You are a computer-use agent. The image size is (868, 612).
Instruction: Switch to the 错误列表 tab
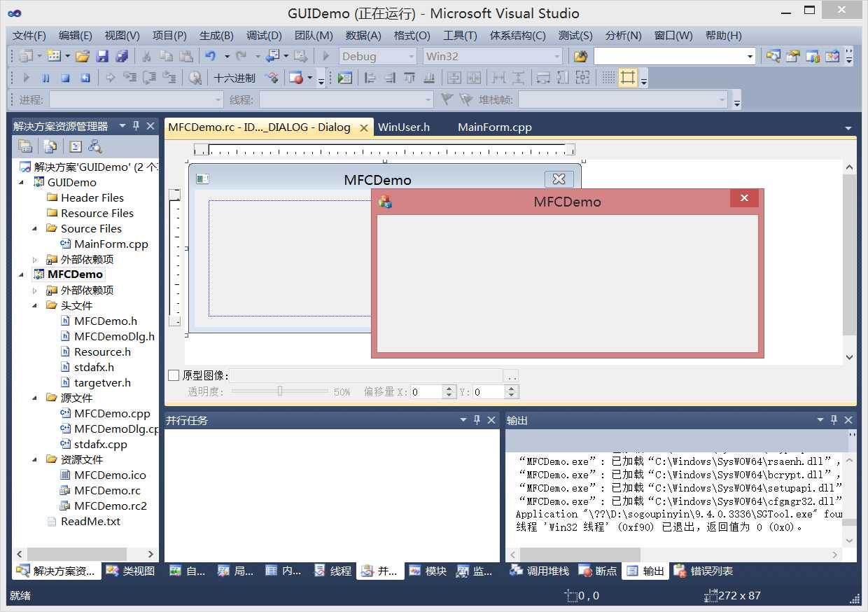point(703,571)
